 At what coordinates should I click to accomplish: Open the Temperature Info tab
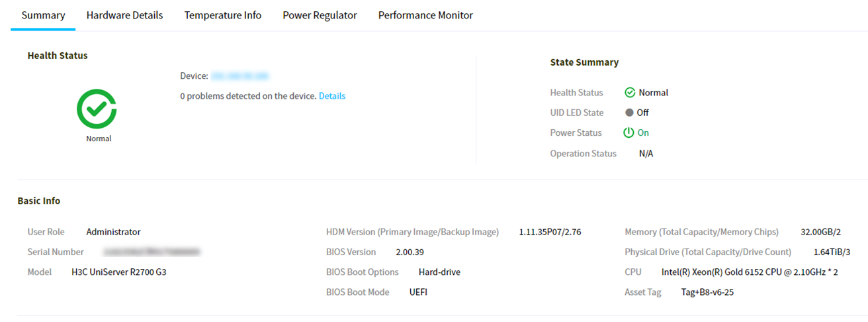(223, 15)
